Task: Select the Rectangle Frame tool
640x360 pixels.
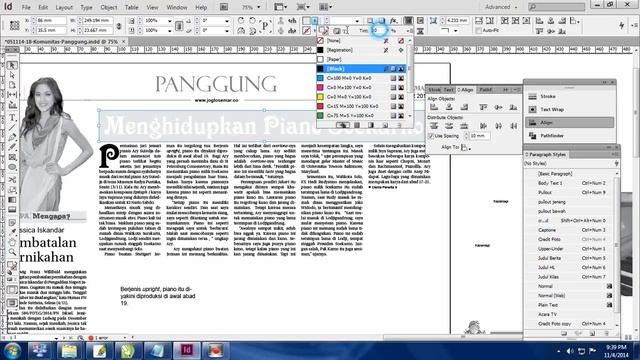Action: point(12,157)
